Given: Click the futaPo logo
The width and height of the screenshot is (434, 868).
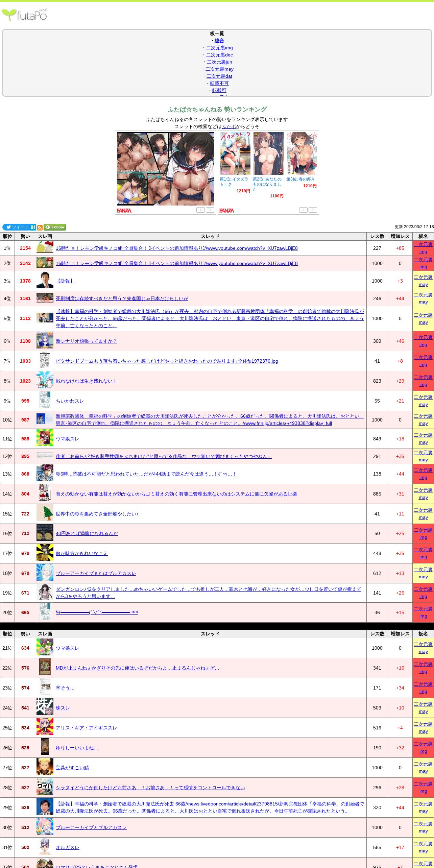Looking at the screenshot, I should tap(24, 15).
